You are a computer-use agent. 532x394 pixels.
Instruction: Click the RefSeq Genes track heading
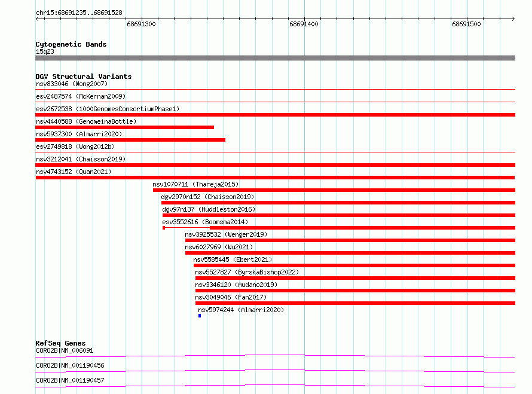60,343
